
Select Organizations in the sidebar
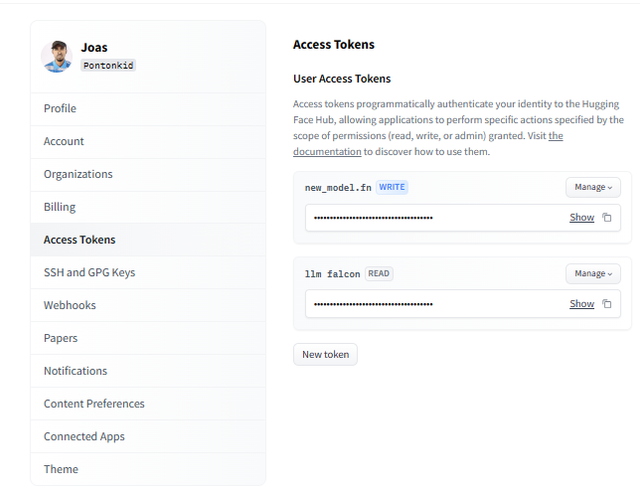point(78,174)
